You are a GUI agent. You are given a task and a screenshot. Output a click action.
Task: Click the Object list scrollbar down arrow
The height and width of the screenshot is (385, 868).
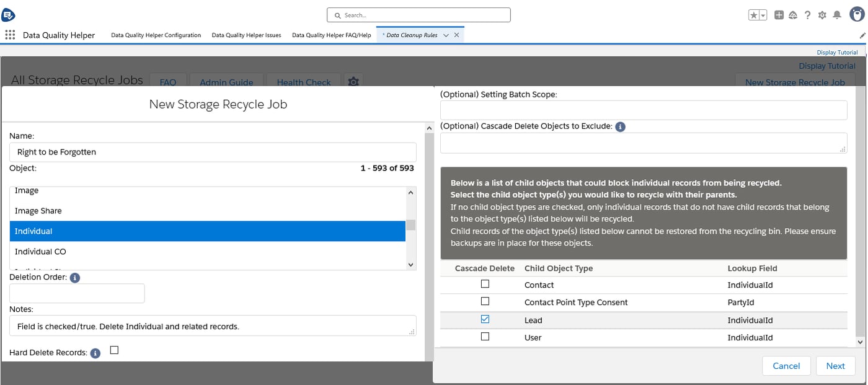410,264
